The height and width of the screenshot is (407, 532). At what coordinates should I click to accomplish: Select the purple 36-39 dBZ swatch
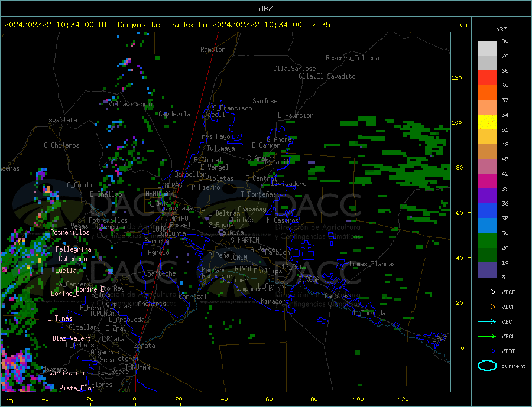pos(487,196)
